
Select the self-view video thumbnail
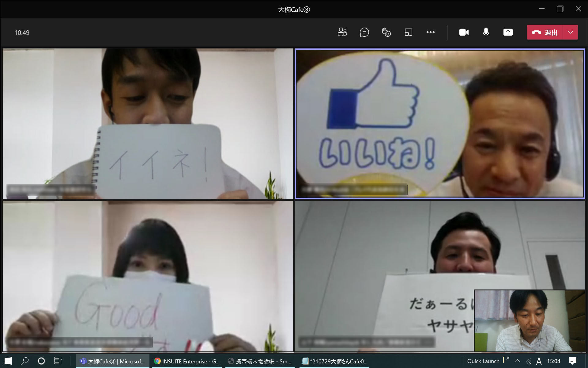pos(529,320)
